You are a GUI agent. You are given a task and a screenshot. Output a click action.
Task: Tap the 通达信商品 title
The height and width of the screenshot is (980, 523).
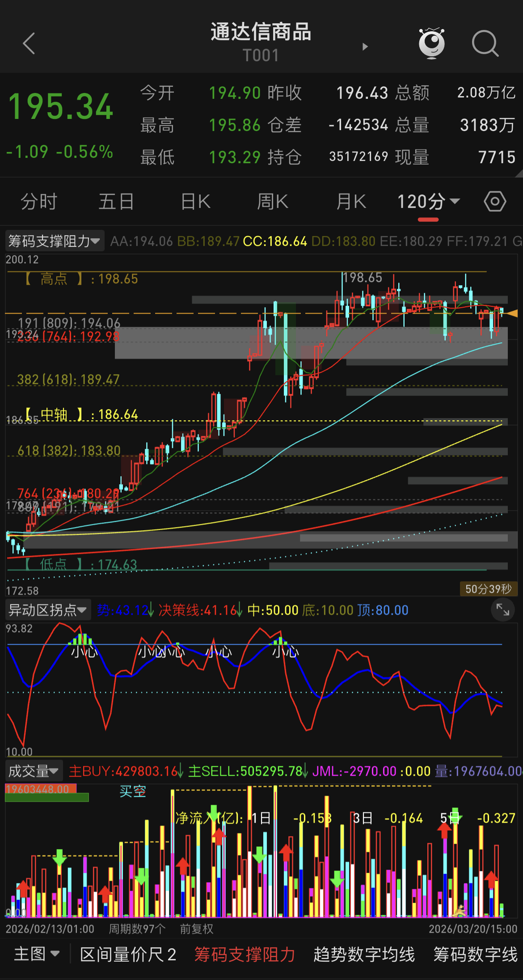click(x=261, y=32)
